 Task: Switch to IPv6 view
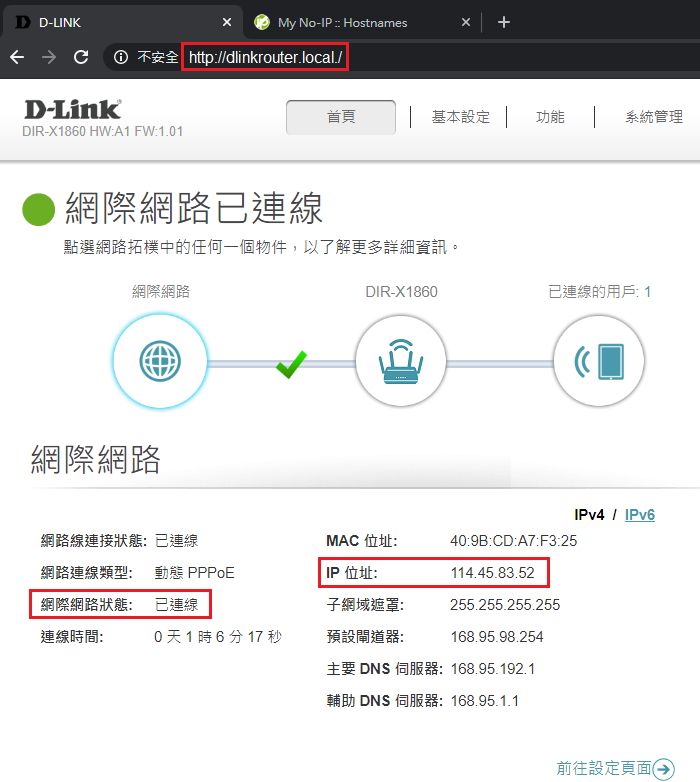tap(640, 515)
